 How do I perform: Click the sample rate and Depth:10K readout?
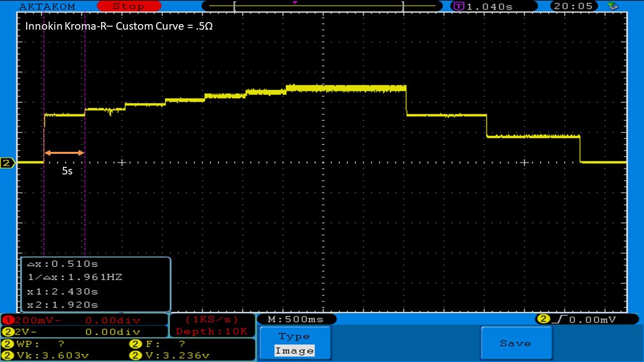coord(211,325)
